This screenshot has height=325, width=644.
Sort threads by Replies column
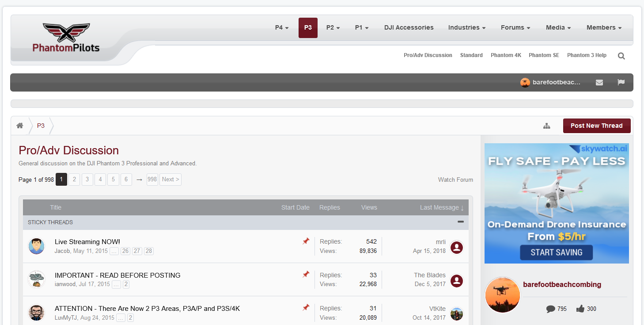(x=330, y=207)
